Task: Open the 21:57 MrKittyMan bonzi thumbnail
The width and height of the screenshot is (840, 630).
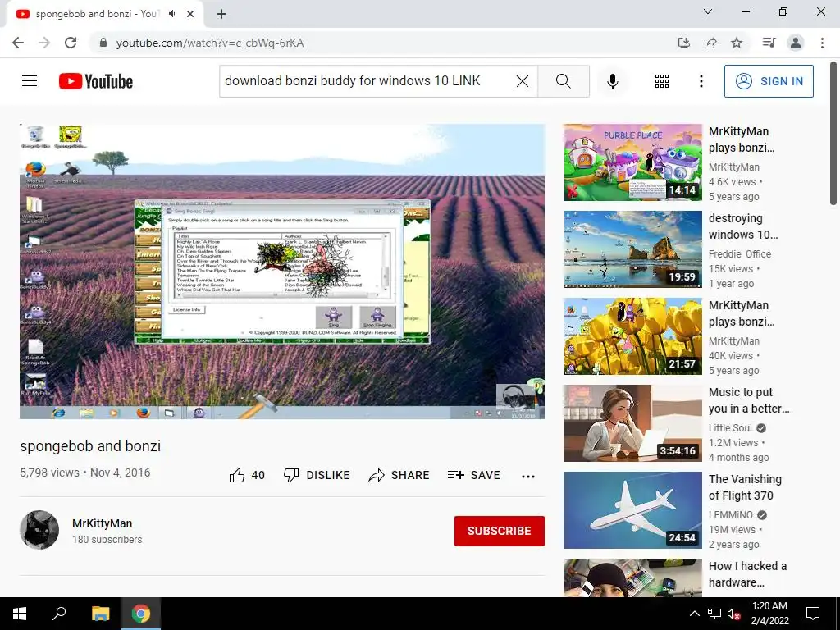Action: [x=632, y=336]
